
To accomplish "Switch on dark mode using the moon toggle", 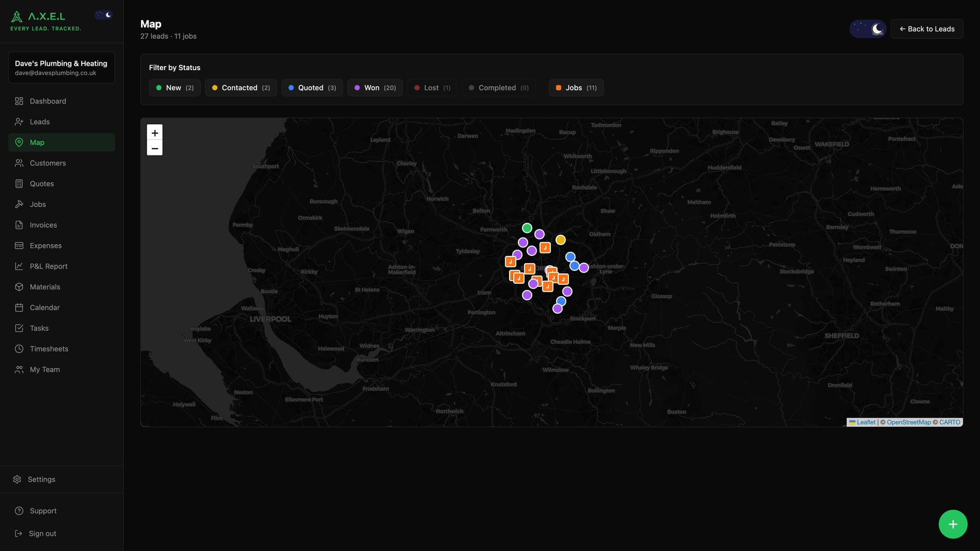I will (867, 29).
